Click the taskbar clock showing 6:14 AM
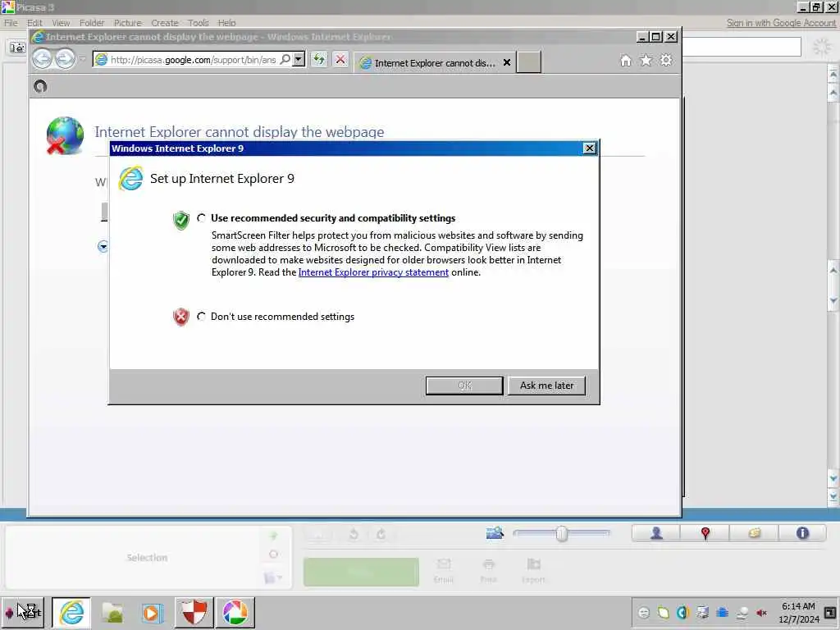The width and height of the screenshot is (840, 630). coord(798,612)
